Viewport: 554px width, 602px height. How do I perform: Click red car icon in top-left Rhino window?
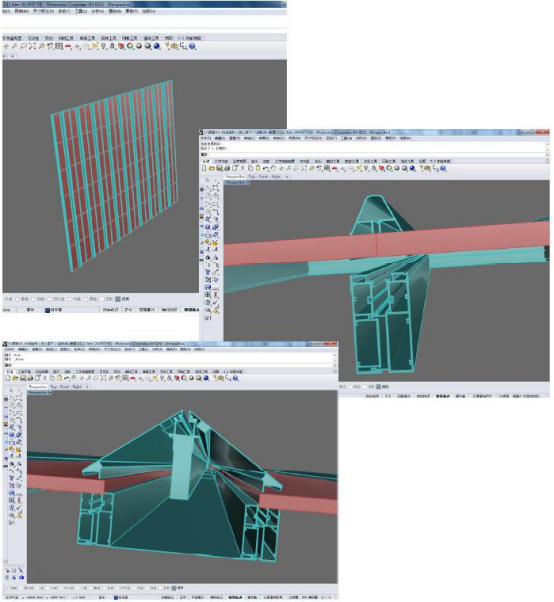click(68, 46)
